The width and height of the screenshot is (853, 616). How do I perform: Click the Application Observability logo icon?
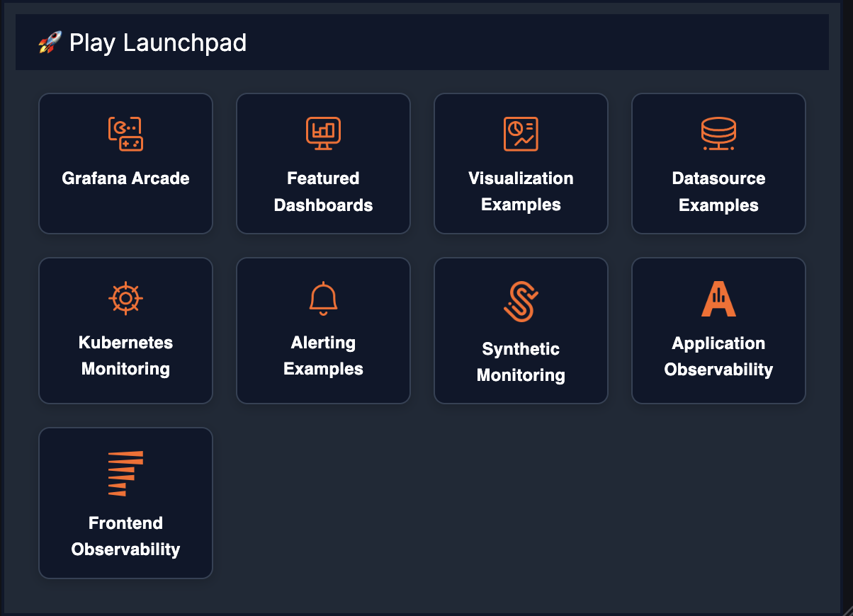718,298
